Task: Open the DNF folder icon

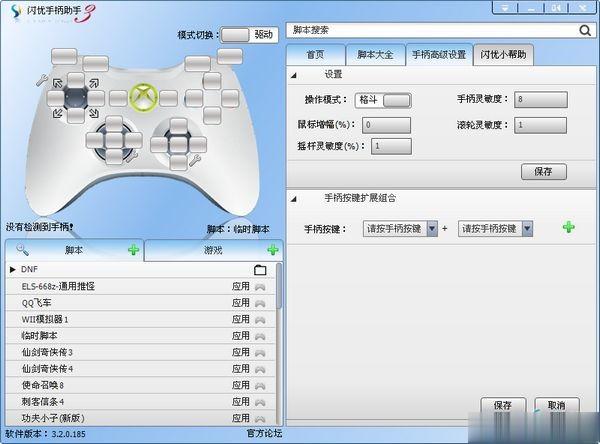Action: click(260, 270)
